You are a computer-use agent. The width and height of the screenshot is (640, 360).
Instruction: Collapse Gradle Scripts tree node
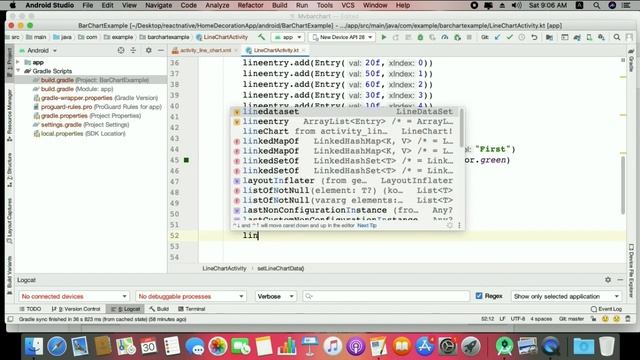18,71
